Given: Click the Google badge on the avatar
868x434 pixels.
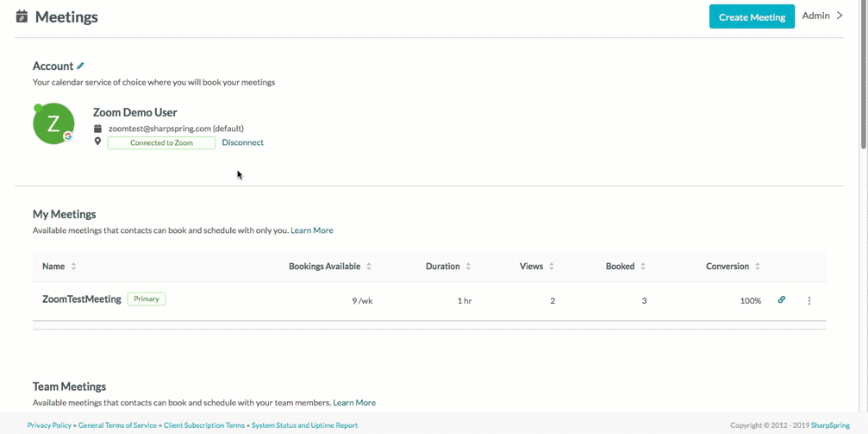Looking at the screenshot, I should click(x=69, y=135).
